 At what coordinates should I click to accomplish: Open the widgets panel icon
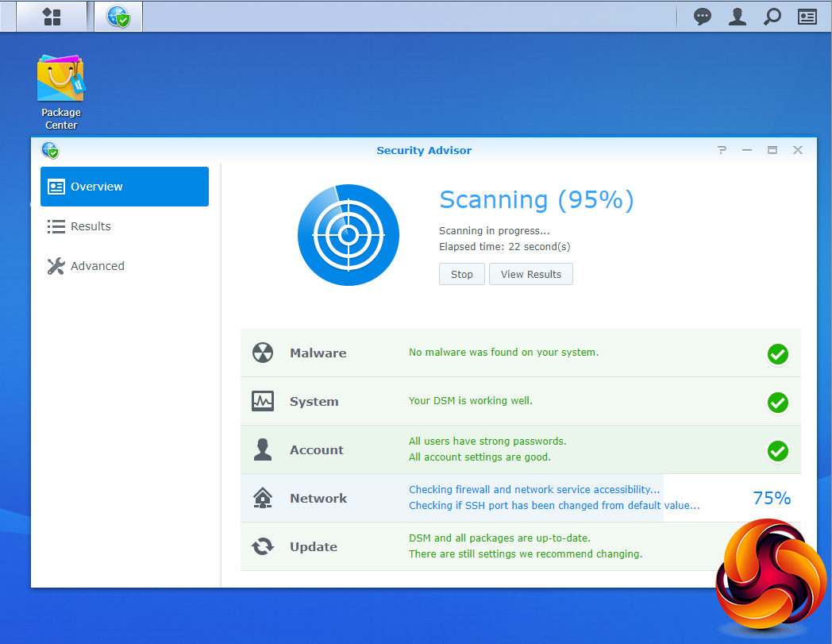tap(807, 17)
